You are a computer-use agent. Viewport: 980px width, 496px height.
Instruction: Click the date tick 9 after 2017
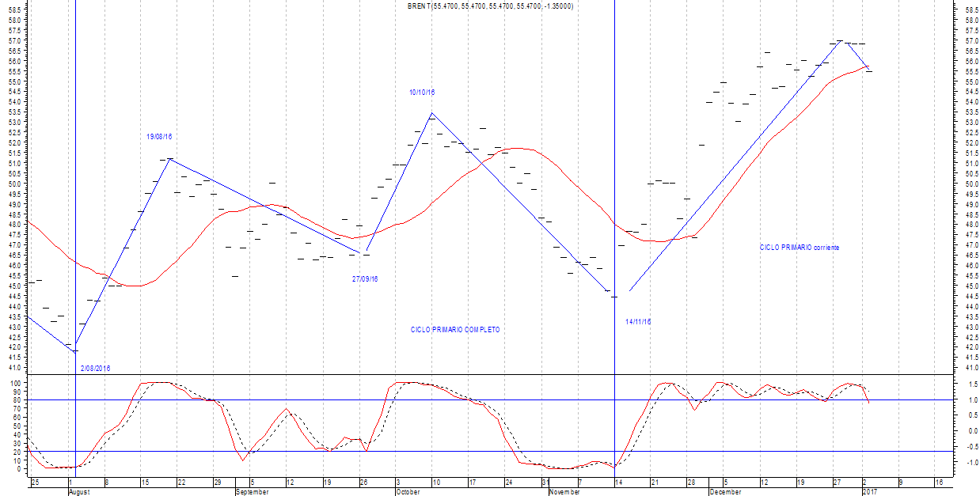[x=901, y=482]
